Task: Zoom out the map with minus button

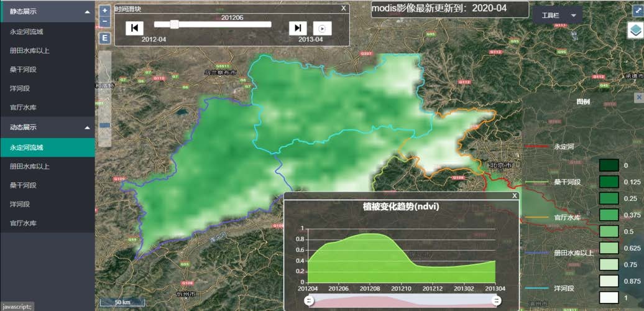Action: tap(104, 22)
